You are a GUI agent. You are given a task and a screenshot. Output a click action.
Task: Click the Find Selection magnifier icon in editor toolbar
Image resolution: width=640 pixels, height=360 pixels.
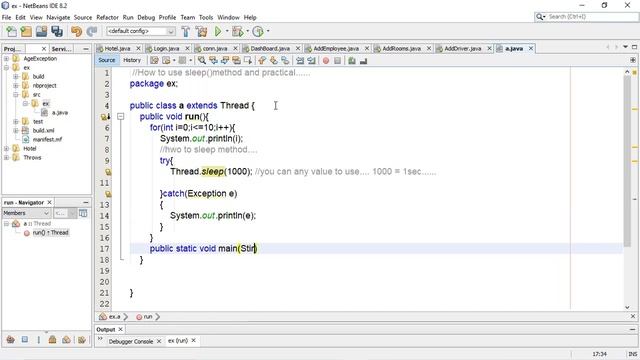(x=202, y=60)
